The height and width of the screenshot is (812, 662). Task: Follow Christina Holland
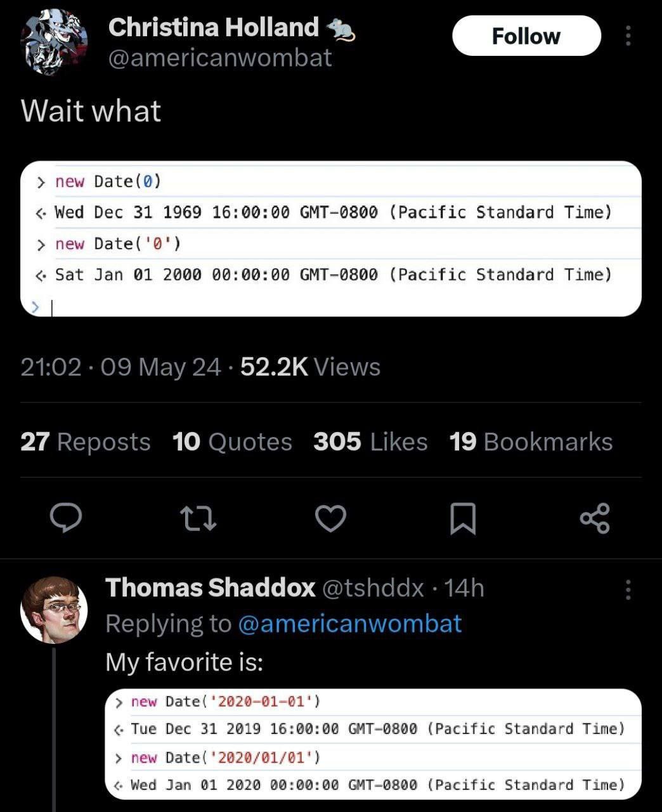(526, 36)
